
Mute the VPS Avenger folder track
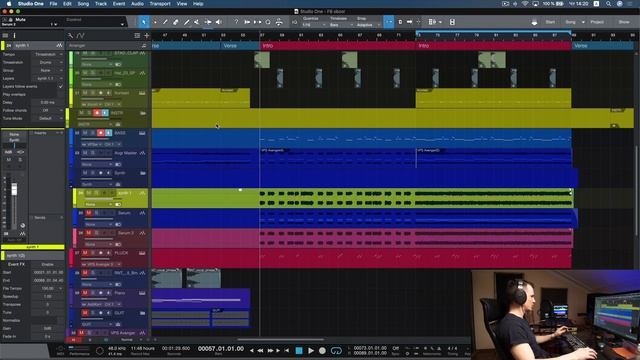(x=81, y=333)
